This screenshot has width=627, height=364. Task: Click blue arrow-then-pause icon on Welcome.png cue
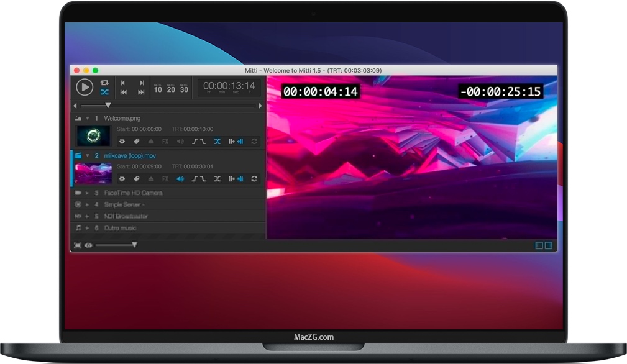point(240,142)
